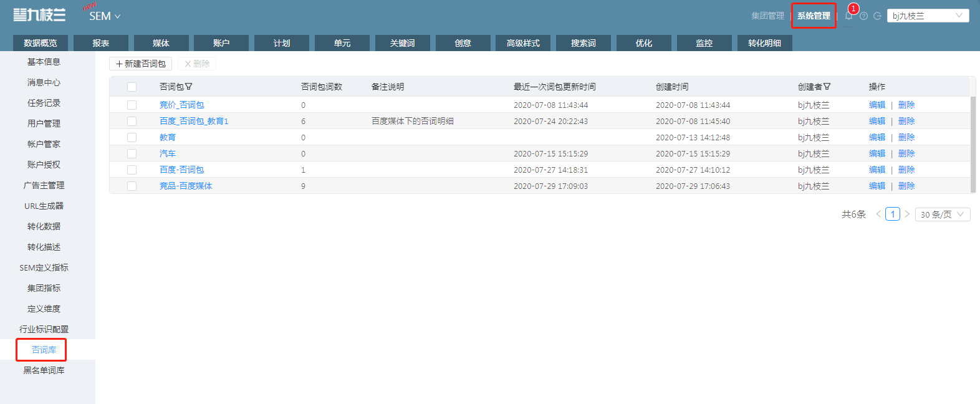This screenshot has height=404, width=980.
Task: Open 用户管理 in the sidebar
Action: (44, 123)
